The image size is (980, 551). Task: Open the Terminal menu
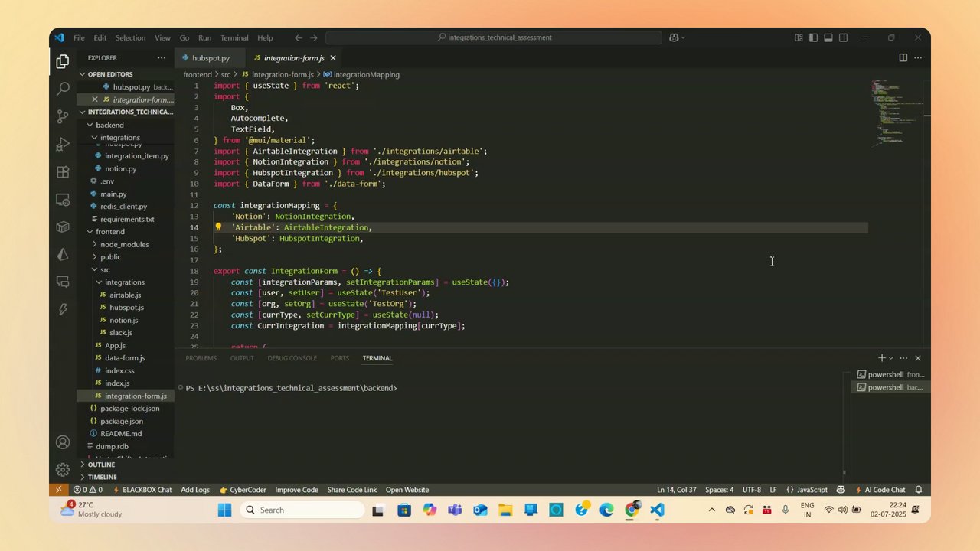[234, 37]
